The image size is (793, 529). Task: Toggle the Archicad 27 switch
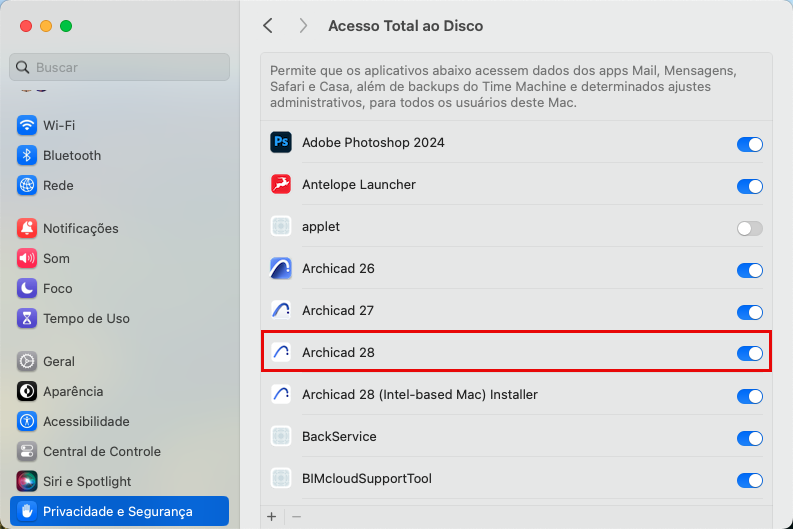tap(750, 312)
